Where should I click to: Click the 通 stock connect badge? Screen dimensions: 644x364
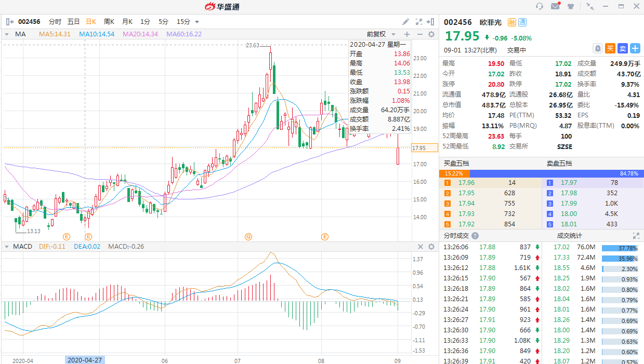click(522, 22)
